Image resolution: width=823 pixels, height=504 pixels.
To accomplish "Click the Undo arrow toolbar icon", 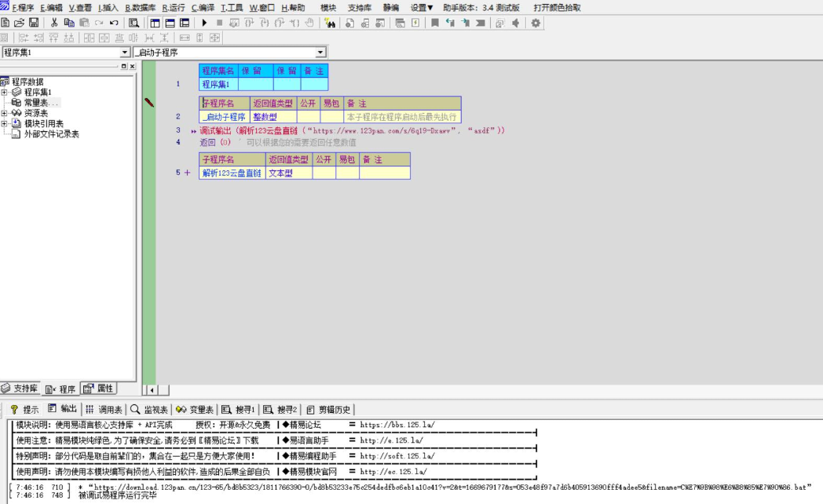I will click(x=114, y=23).
